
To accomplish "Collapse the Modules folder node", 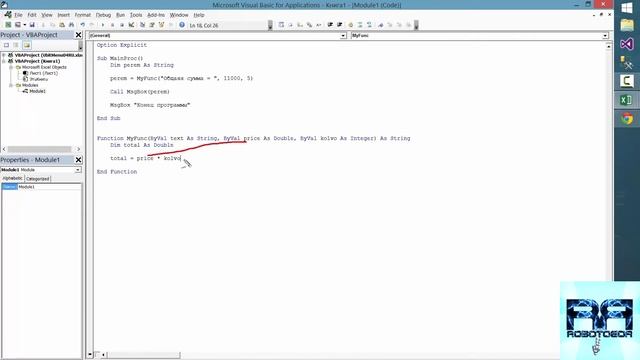I will click(11, 85).
